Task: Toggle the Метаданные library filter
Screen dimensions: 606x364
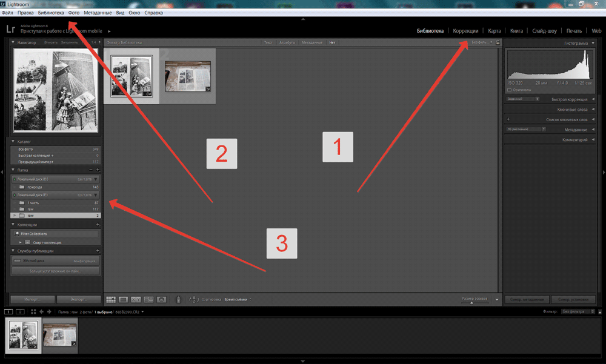Action: pyautogui.click(x=312, y=42)
